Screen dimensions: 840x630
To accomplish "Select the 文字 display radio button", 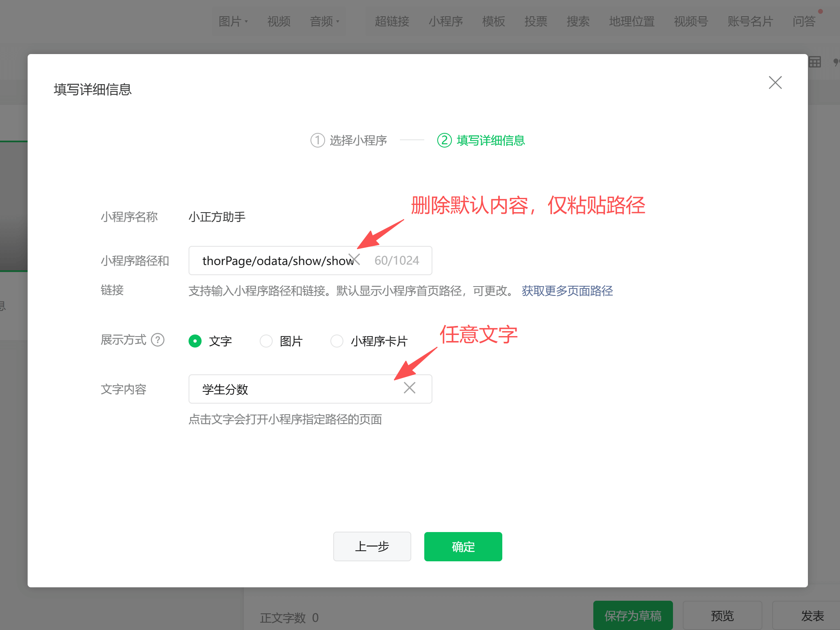I will point(195,341).
